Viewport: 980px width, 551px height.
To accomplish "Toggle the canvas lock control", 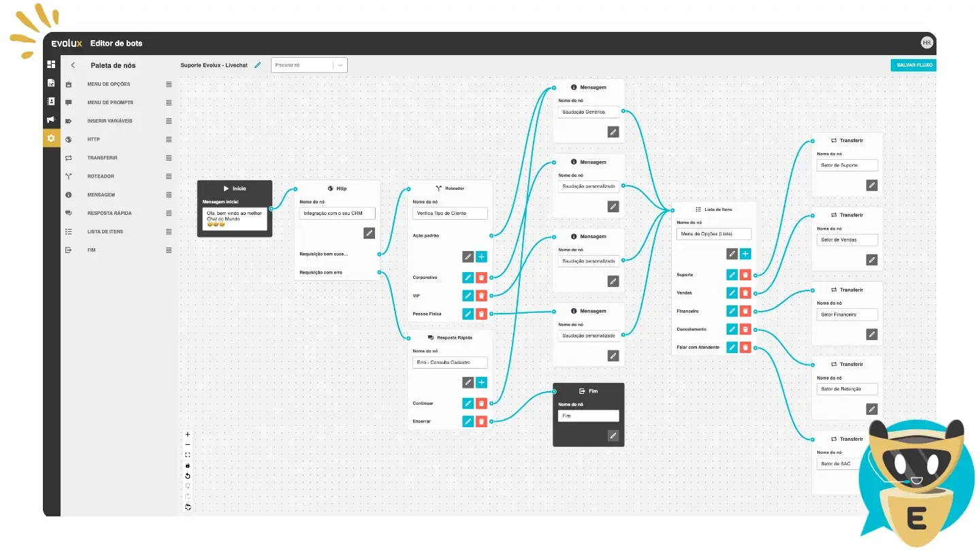I will [x=188, y=465].
